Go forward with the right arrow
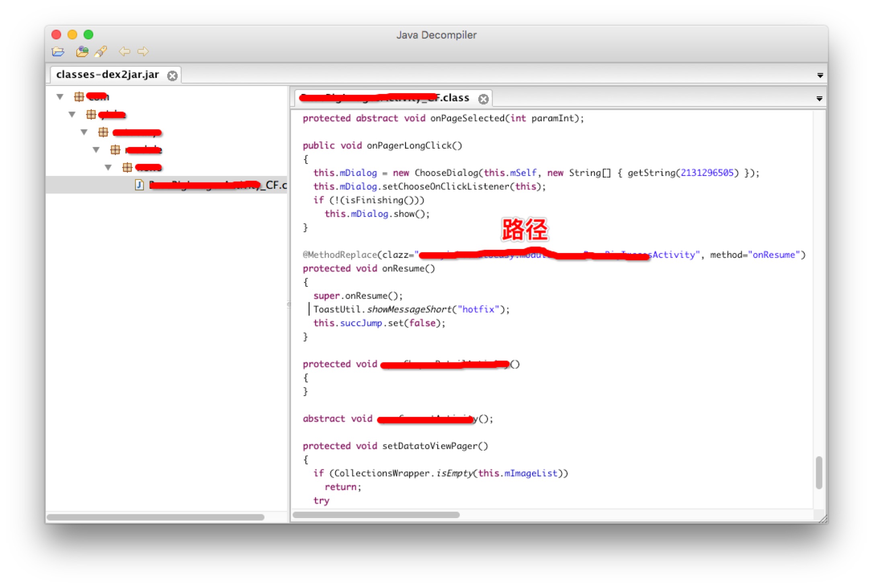873x588 pixels. (143, 51)
